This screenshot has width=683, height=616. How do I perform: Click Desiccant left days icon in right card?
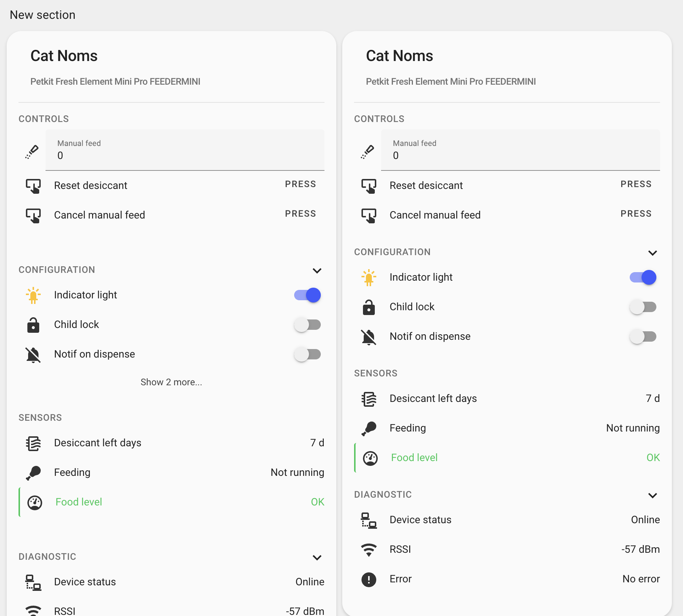click(369, 399)
